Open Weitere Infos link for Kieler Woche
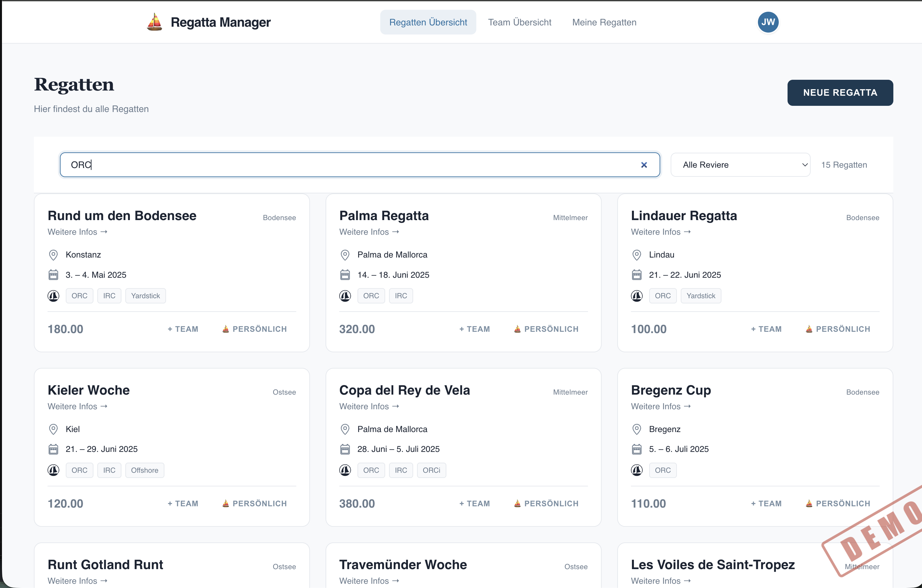The height and width of the screenshot is (588, 922). [77, 406]
